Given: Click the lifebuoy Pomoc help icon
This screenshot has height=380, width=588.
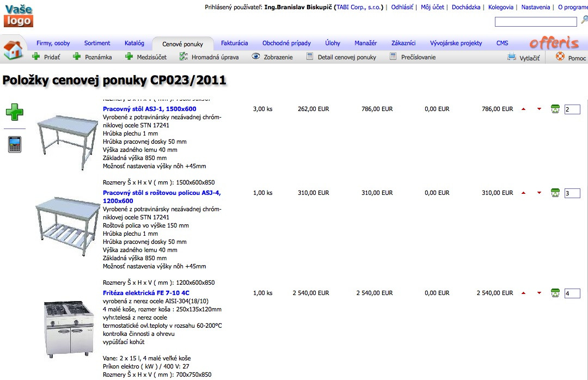Looking at the screenshot, I should [x=560, y=57].
